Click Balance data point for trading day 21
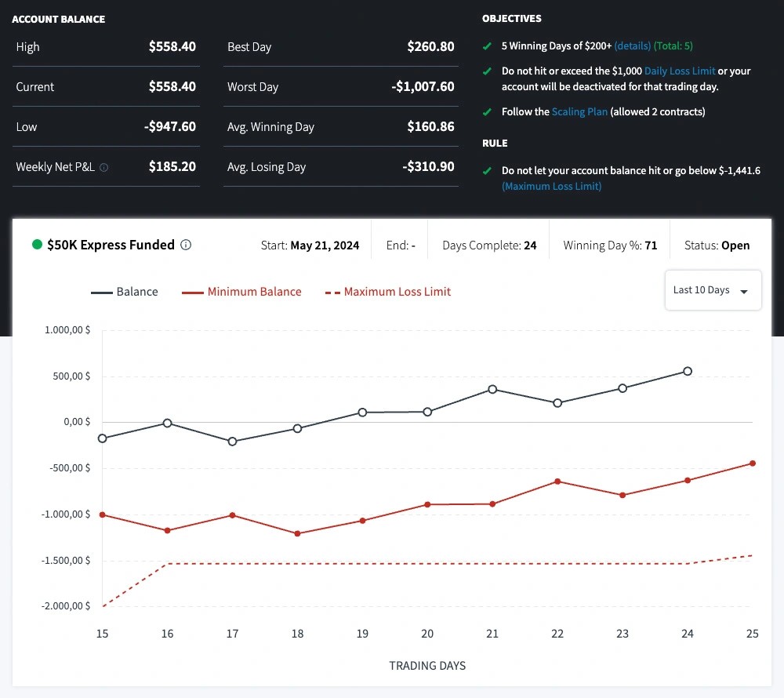 492,389
